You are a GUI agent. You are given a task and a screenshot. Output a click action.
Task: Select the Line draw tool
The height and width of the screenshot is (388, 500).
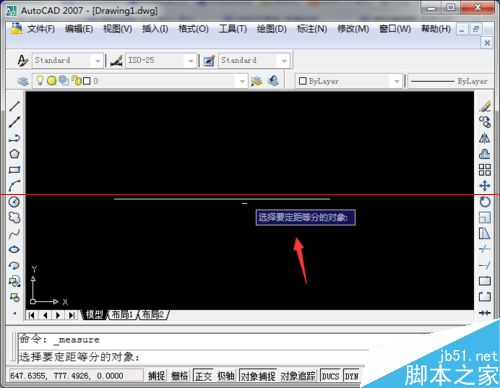tap(14, 106)
